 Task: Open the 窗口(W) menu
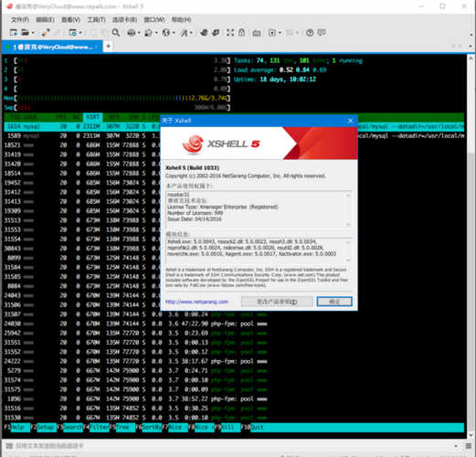153,19
